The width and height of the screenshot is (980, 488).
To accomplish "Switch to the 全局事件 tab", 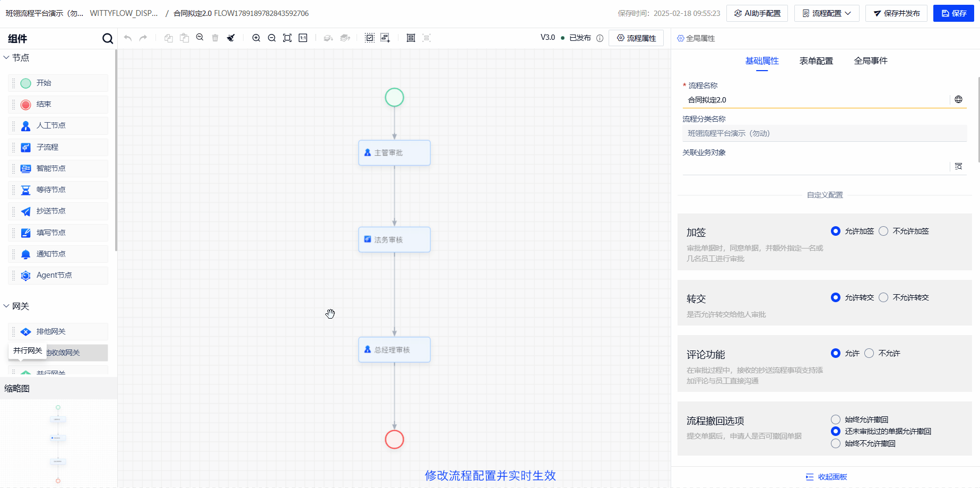I will click(871, 61).
